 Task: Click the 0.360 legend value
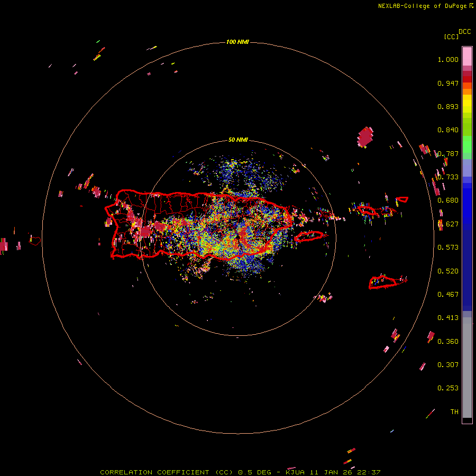(448, 342)
